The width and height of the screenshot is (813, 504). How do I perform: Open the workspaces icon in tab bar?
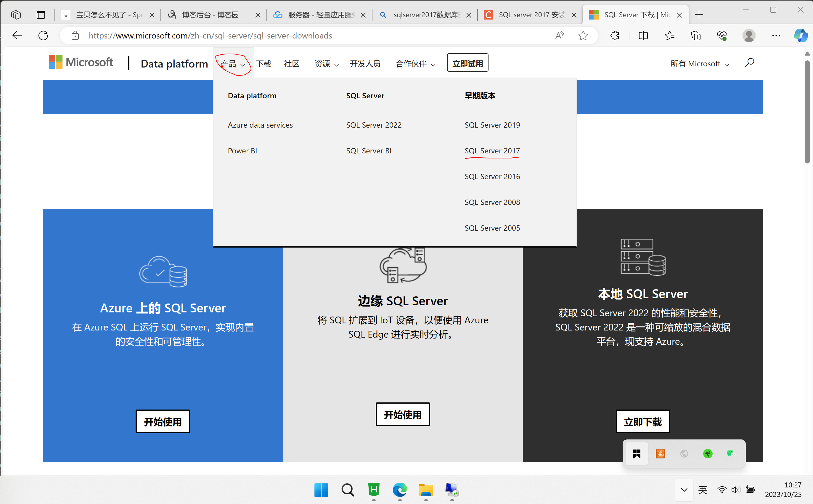point(16,15)
